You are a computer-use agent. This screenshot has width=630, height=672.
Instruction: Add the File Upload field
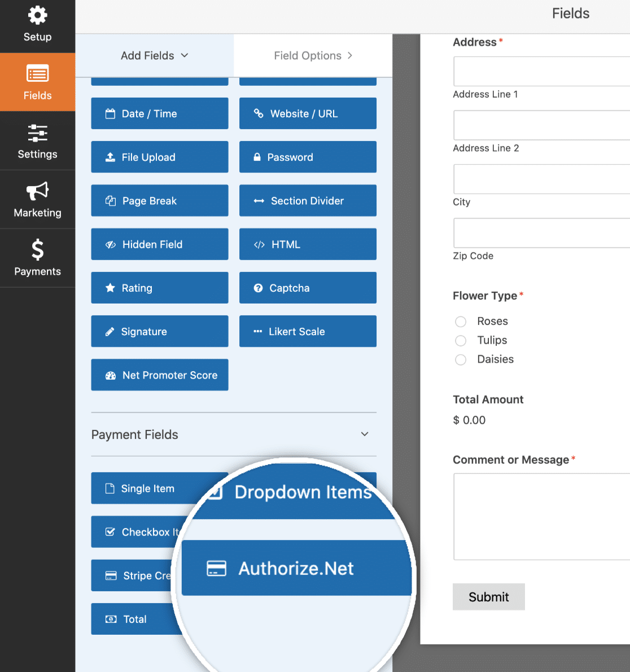point(160,157)
